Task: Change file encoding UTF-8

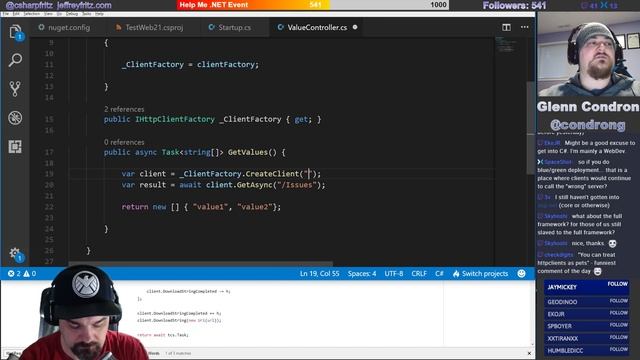Action: (394, 273)
